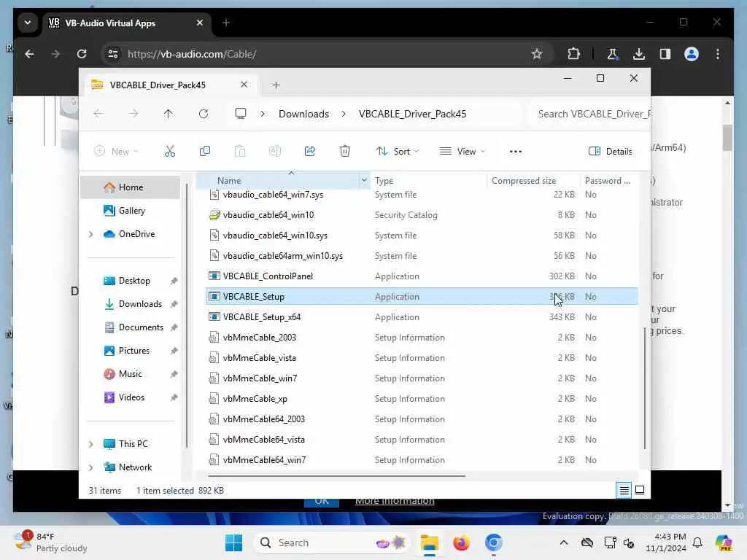The height and width of the screenshot is (560, 747).
Task: View site information icon in address bar
Action: pos(113,54)
